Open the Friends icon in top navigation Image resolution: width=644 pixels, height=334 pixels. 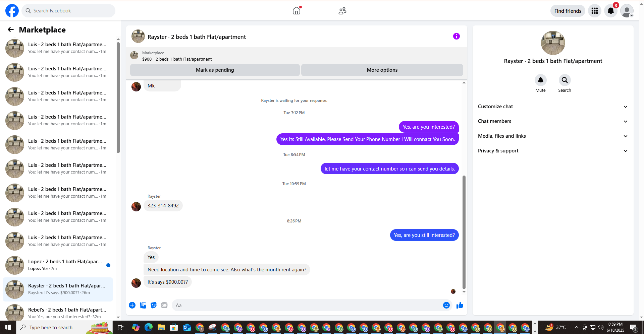click(x=342, y=11)
